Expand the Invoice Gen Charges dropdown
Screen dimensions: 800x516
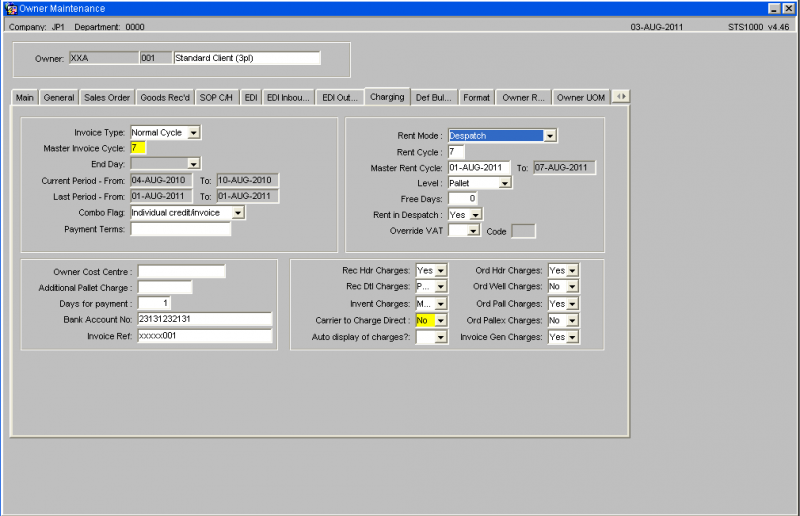pos(572,337)
